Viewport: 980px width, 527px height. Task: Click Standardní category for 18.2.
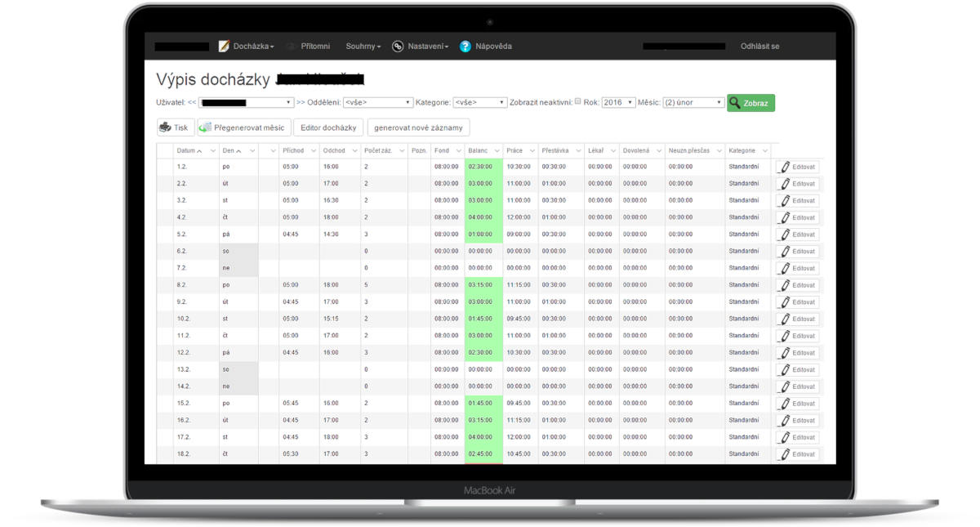tap(744, 454)
